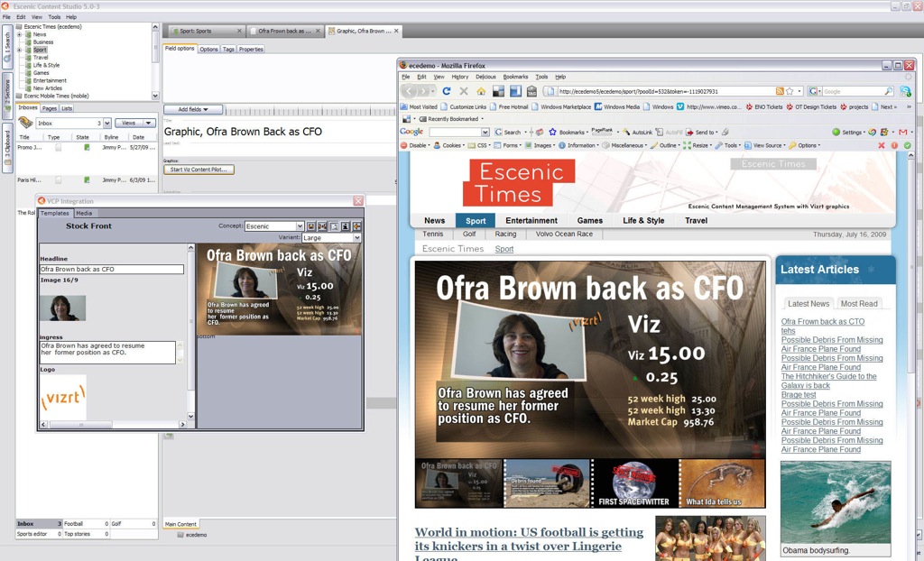924x561 pixels.
Task: Close the Ofra Frown back as editor tab
Action: 318,31
